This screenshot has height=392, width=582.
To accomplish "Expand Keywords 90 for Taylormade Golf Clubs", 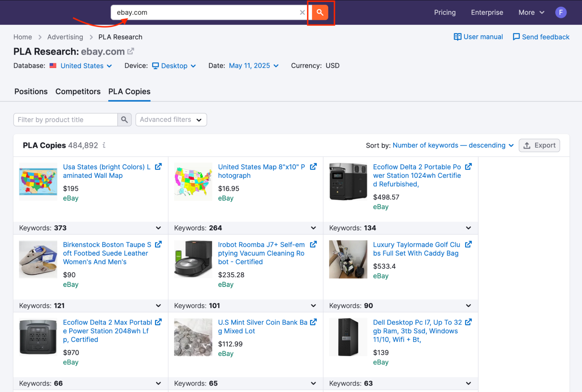I will pos(468,306).
